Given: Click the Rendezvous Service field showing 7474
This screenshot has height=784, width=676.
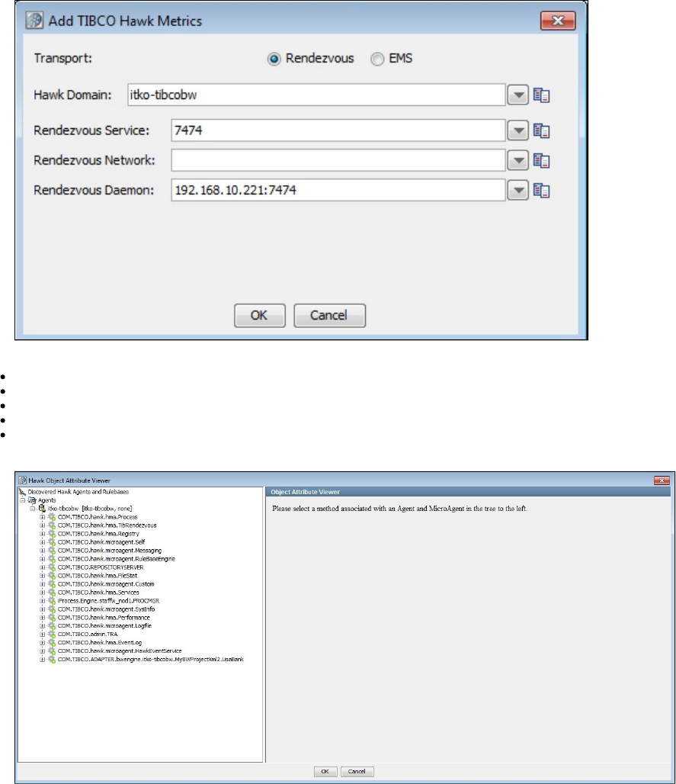Looking at the screenshot, I should click(x=338, y=130).
